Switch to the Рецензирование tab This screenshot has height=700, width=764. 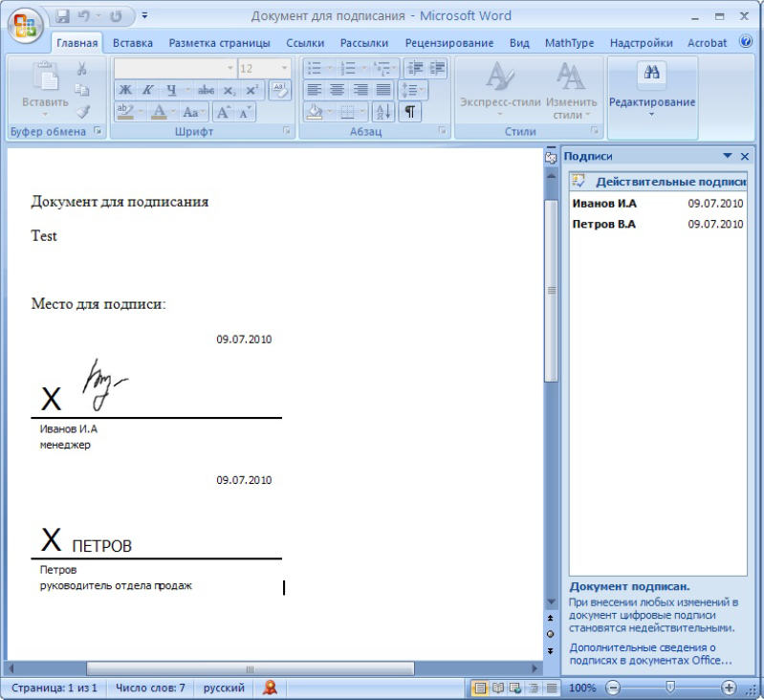(449, 43)
